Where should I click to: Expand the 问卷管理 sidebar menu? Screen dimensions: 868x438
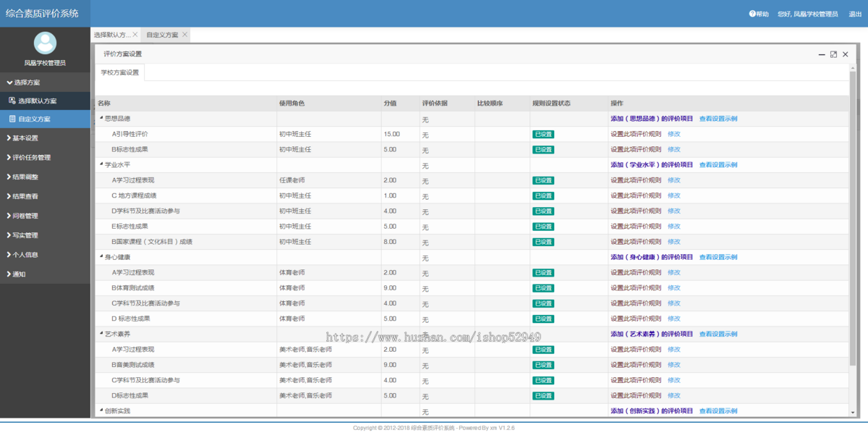[x=45, y=216]
